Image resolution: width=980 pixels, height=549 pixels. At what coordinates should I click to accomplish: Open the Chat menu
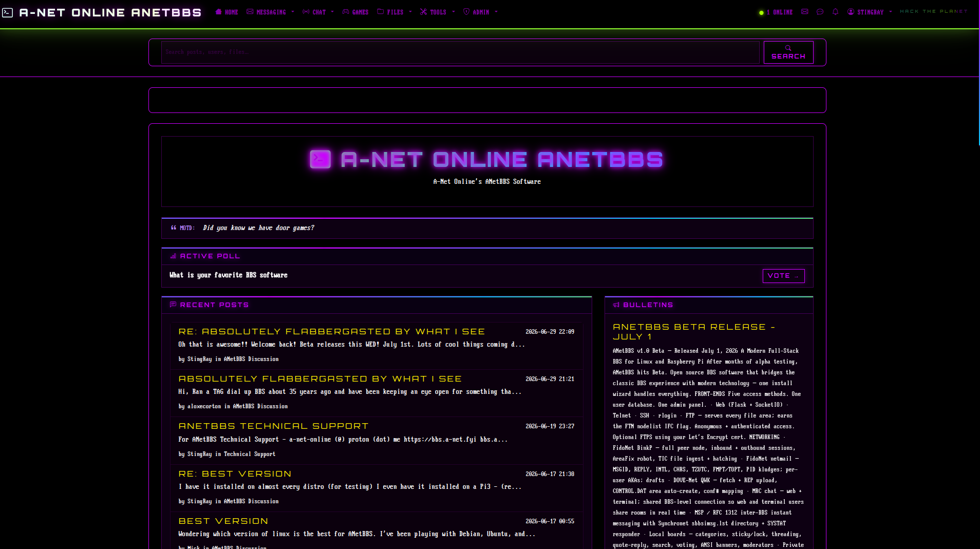click(318, 12)
